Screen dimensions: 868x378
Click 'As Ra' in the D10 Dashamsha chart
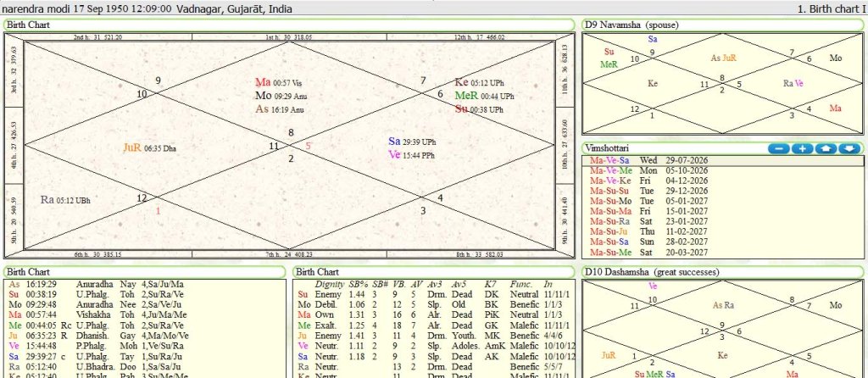(724, 305)
